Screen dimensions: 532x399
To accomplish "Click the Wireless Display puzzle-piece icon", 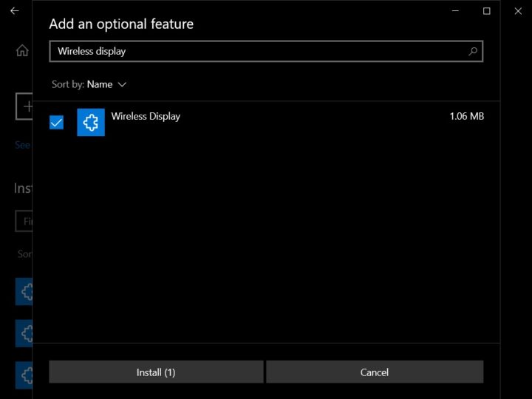I will tap(91, 123).
